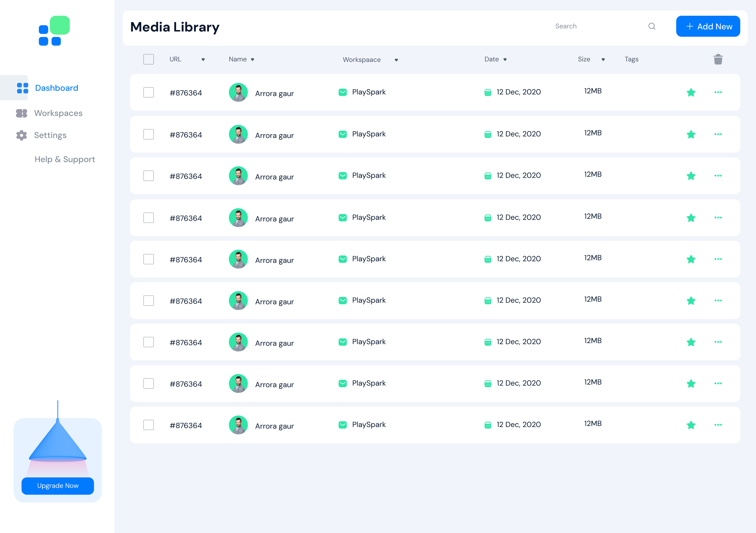Expand the Workspaace column dropdown
The height and width of the screenshot is (533, 756).
(396, 60)
